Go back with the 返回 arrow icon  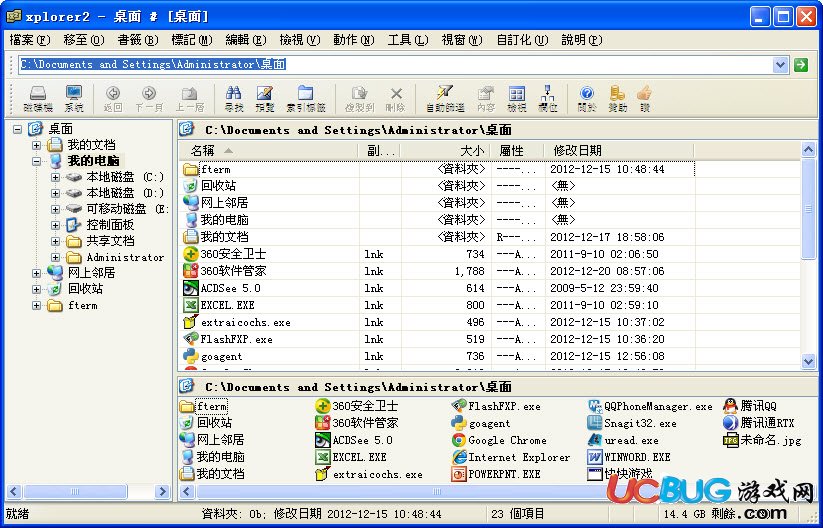pyautogui.click(x=113, y=98)
